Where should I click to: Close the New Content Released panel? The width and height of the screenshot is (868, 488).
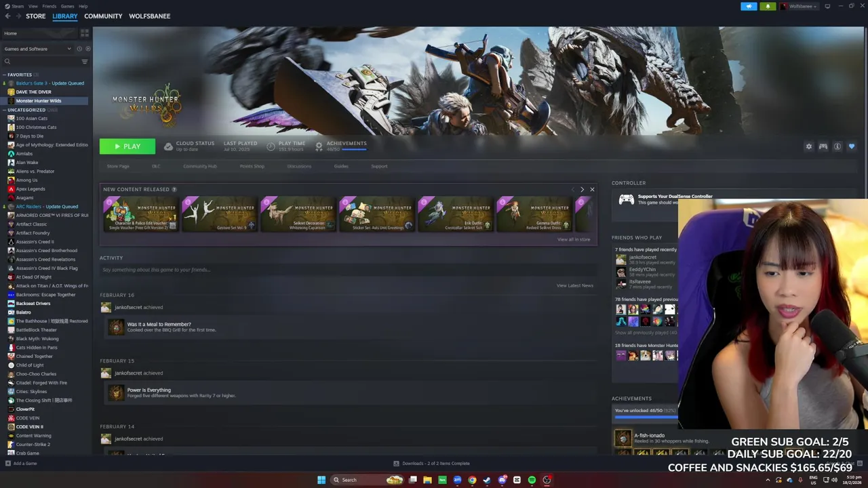[x=592, y=190]
